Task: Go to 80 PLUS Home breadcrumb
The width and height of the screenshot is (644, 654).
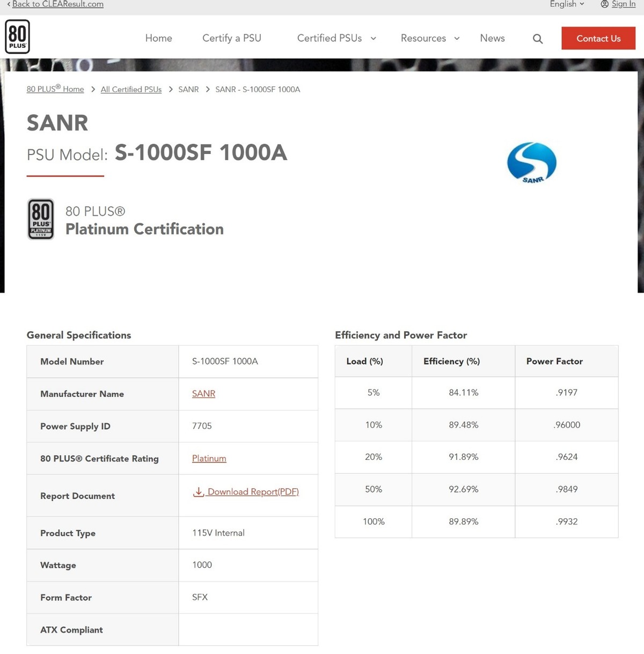Action: pyautogui.click(x=55, y=89)
